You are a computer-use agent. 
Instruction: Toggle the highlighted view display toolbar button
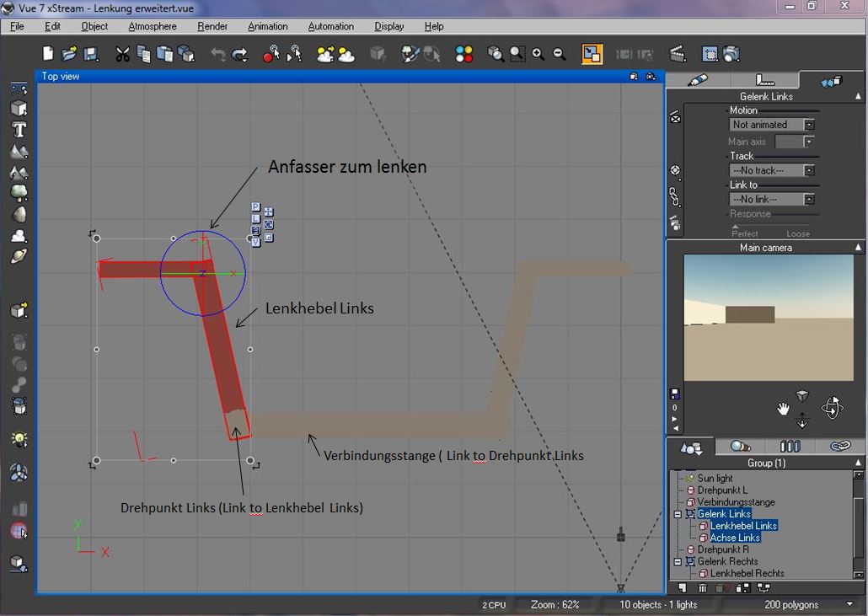click(592, 55)
